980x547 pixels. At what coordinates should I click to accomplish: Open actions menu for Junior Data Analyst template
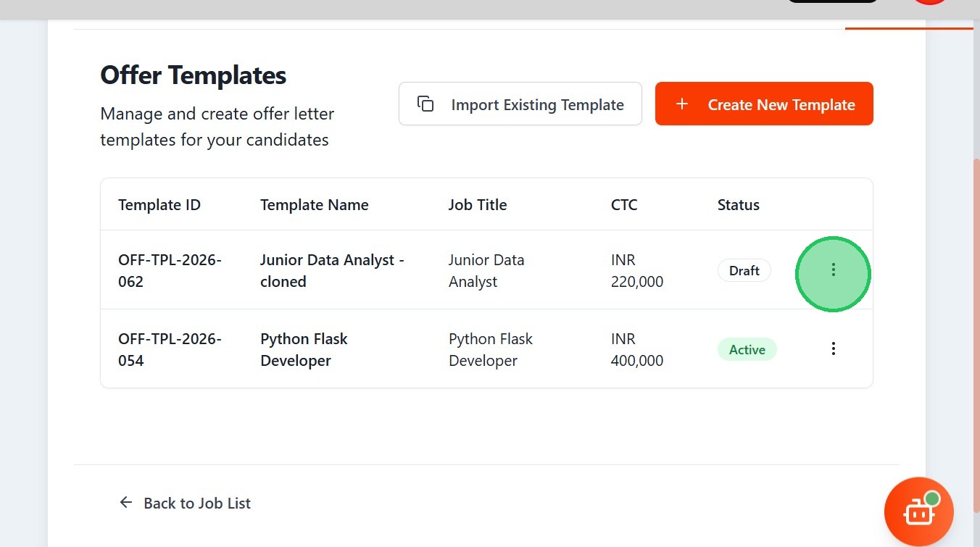click(x=833, y=270)
